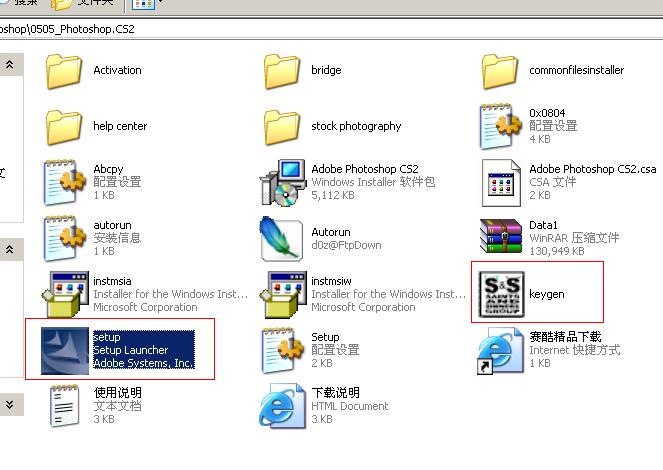Open the help center folder
This screenshot has height=470, width=663.
(65, 127)
